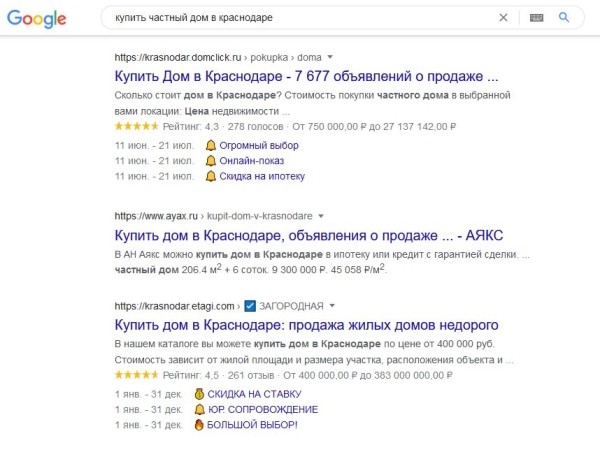Click the blue checkmark icon before 'ЗАГОРОДНАЯ'
600x452 pixels.
point(250,306)
